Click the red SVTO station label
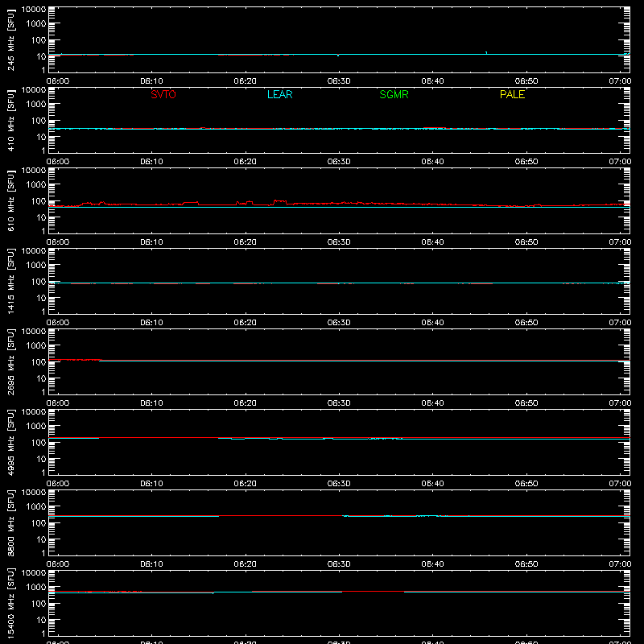This screenshot has width=644, height=644. 163,94
